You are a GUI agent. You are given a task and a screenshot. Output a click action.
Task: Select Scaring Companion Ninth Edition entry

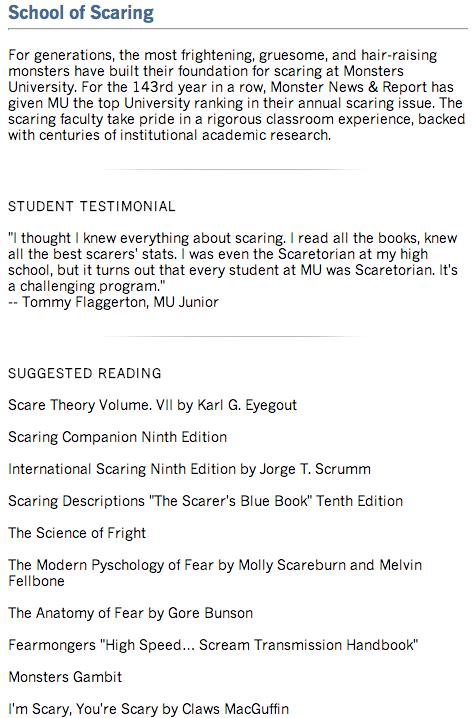point(118,437)
